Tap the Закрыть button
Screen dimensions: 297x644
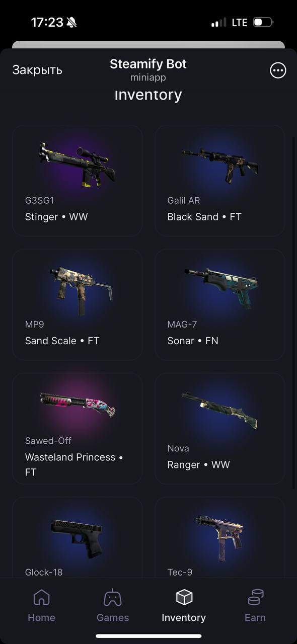37,70
